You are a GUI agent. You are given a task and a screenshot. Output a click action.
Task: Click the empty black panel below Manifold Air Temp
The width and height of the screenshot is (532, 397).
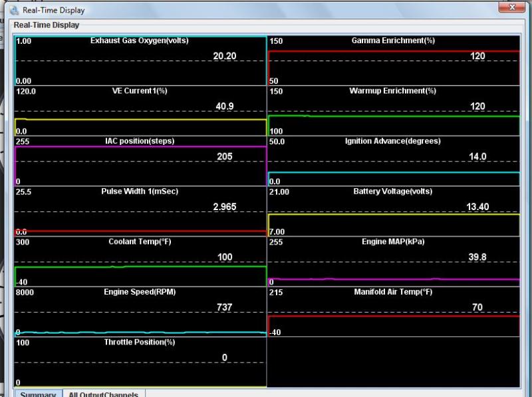click(x=393, y=362)
